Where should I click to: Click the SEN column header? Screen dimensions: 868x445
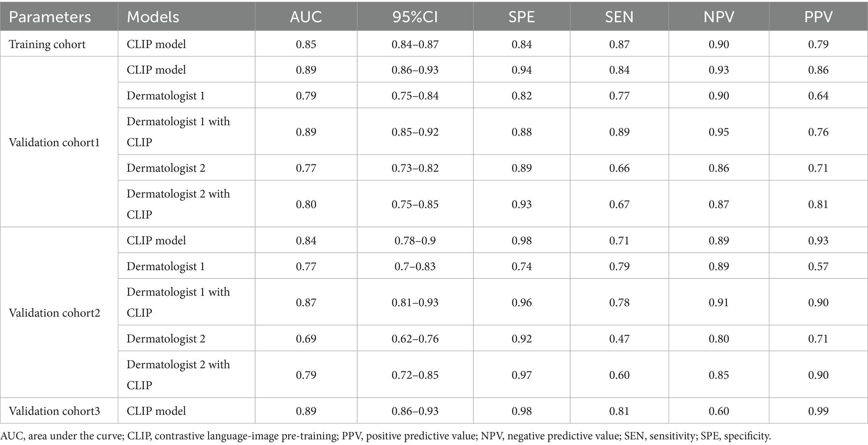click(x=619, y=17)
